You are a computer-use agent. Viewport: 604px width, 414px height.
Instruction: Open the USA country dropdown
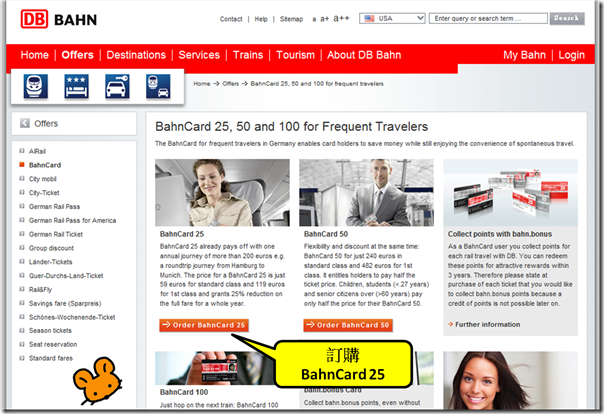[x=392, y=18]
